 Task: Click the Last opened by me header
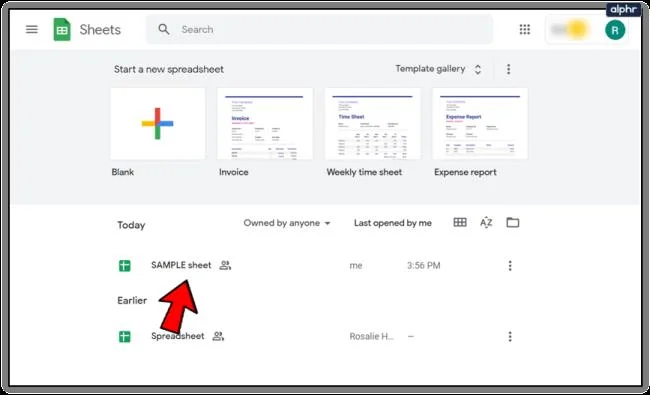[x=393, y=223]
